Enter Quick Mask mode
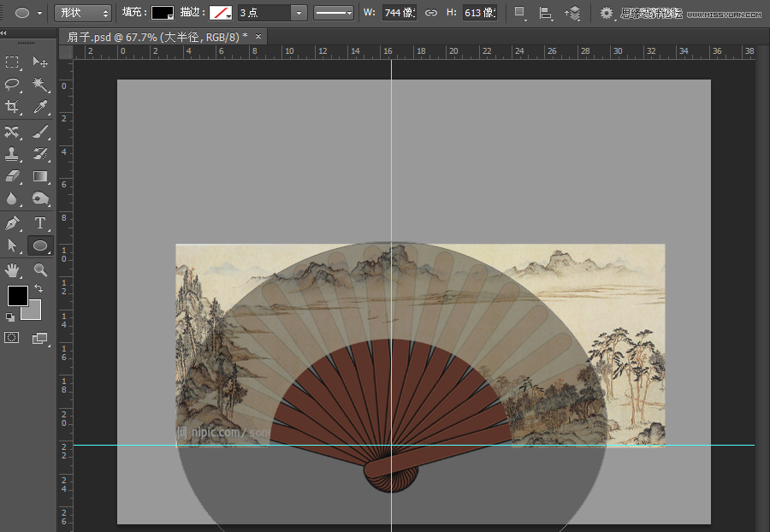Screen dimensions: 770x532 pos(13,337)
